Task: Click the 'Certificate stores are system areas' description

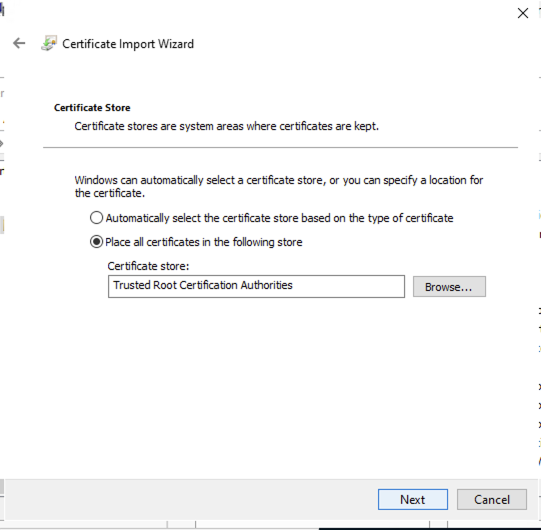Action: tap(227, 126)
